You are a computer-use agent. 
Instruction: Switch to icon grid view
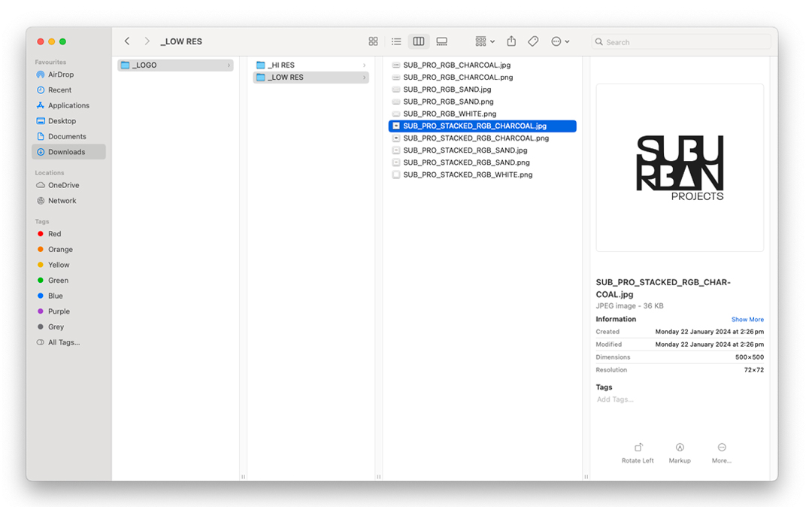(373, 41)
